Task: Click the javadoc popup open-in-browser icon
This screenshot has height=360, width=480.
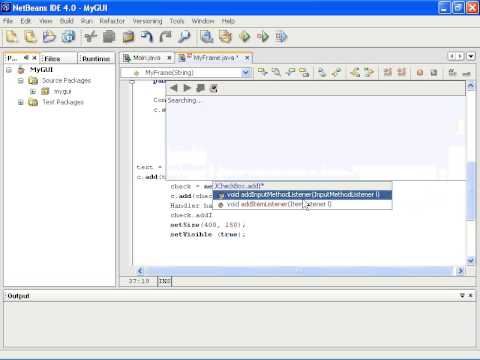Action: pyautogui.click(x=201, y=88)
